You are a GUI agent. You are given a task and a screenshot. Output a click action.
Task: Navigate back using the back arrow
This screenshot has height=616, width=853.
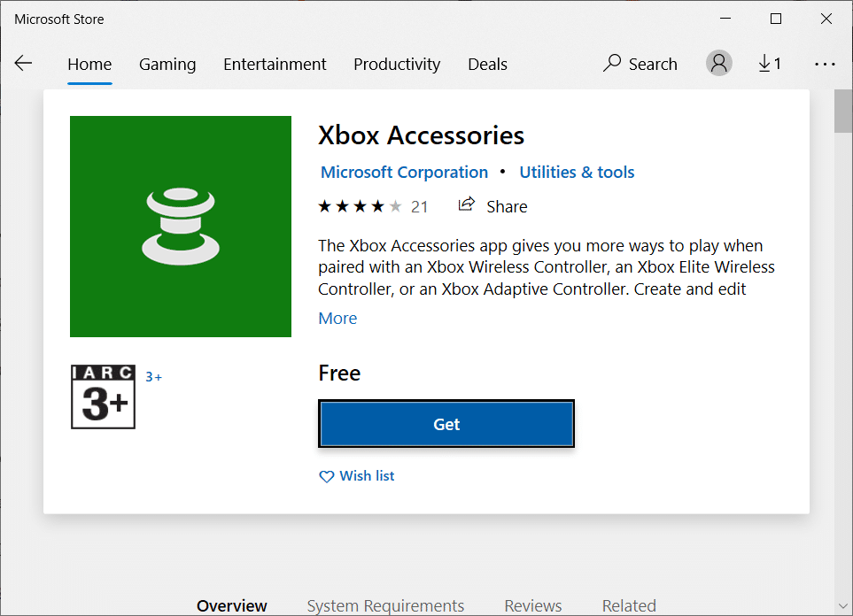pos(23,63)
